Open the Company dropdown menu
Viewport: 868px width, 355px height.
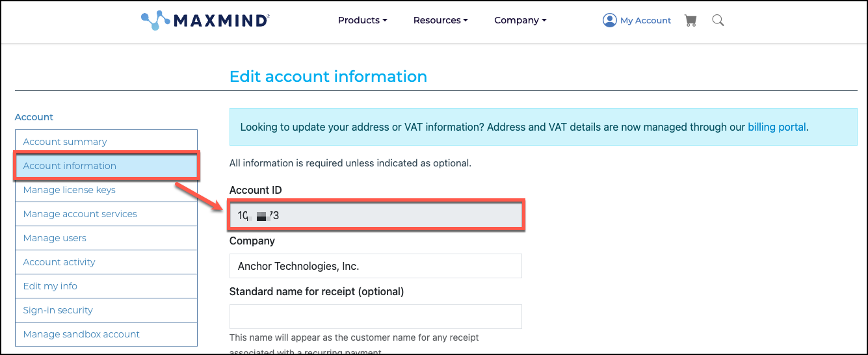(x=520, y=20)
